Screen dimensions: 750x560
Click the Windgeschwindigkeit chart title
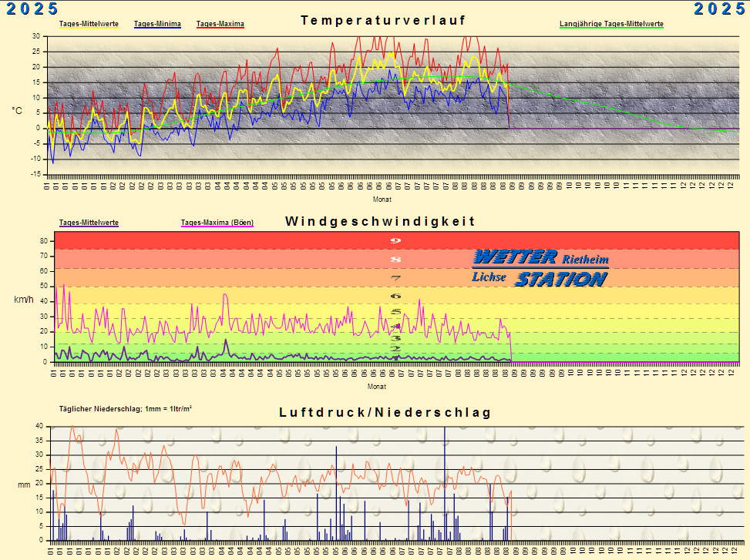click(380, 221)
